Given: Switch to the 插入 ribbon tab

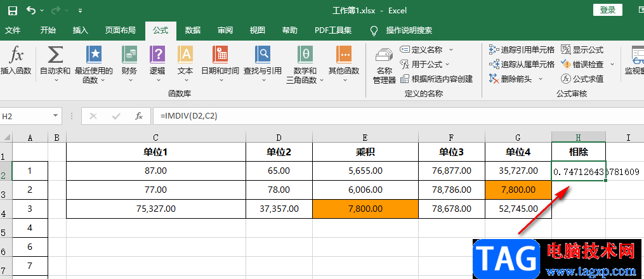Looking at the screenshot, I should pos(81,30).
